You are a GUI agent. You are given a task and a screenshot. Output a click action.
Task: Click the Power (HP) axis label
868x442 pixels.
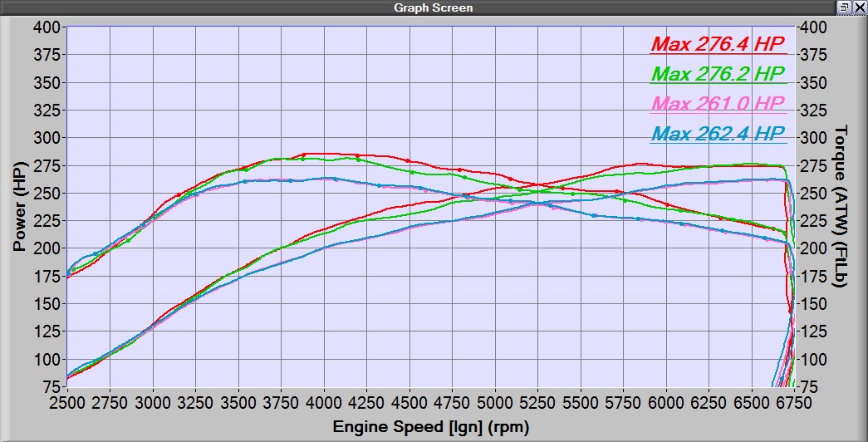click(x=20, y=207)
